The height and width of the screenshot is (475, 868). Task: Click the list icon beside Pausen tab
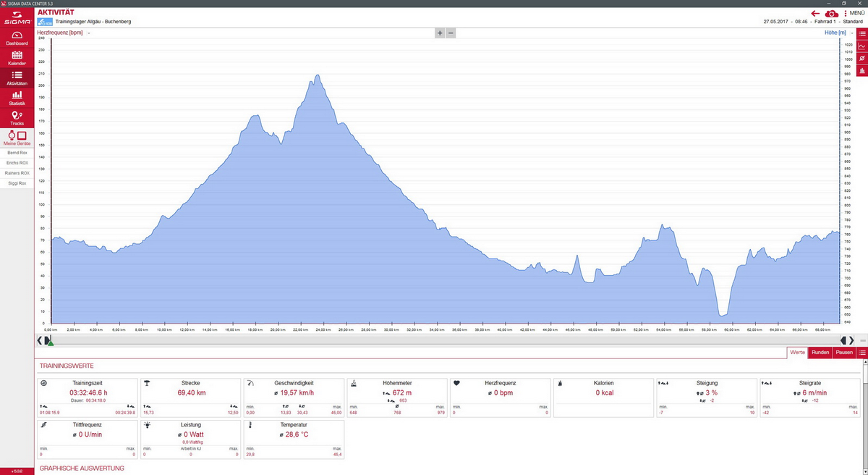click(x=861, y=353)
